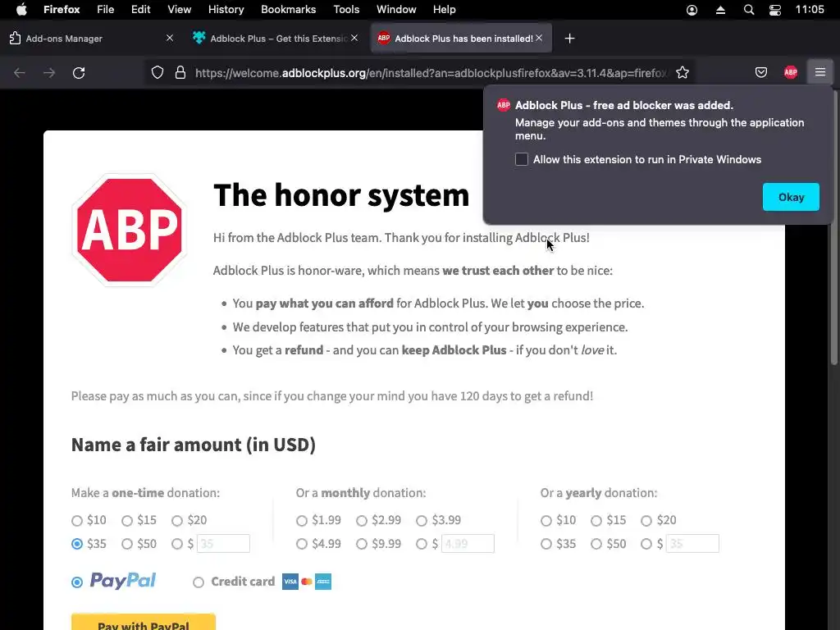Screen dimensions: 840x630
Task: Open Spotlight search in menu bar
Action: click(x=749, y=10)
